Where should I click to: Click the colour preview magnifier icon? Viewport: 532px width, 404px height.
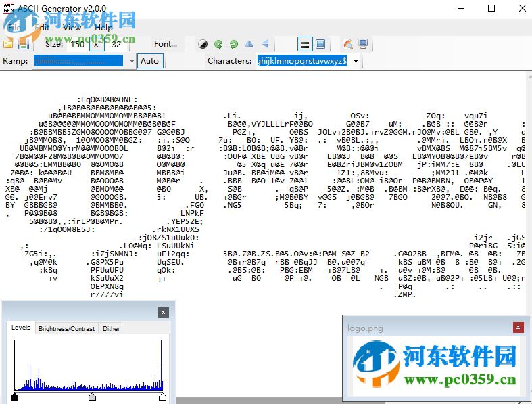pyautogui.click(x=347, y=44)
